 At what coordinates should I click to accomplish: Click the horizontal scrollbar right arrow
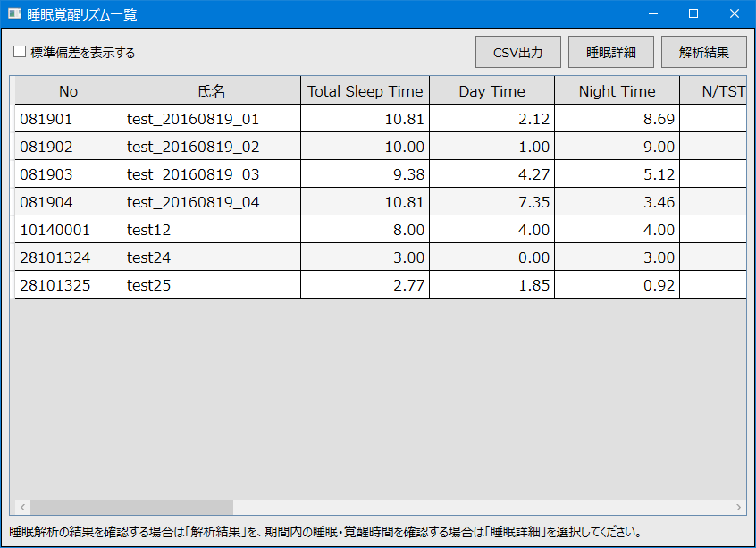tap(739, 507)
